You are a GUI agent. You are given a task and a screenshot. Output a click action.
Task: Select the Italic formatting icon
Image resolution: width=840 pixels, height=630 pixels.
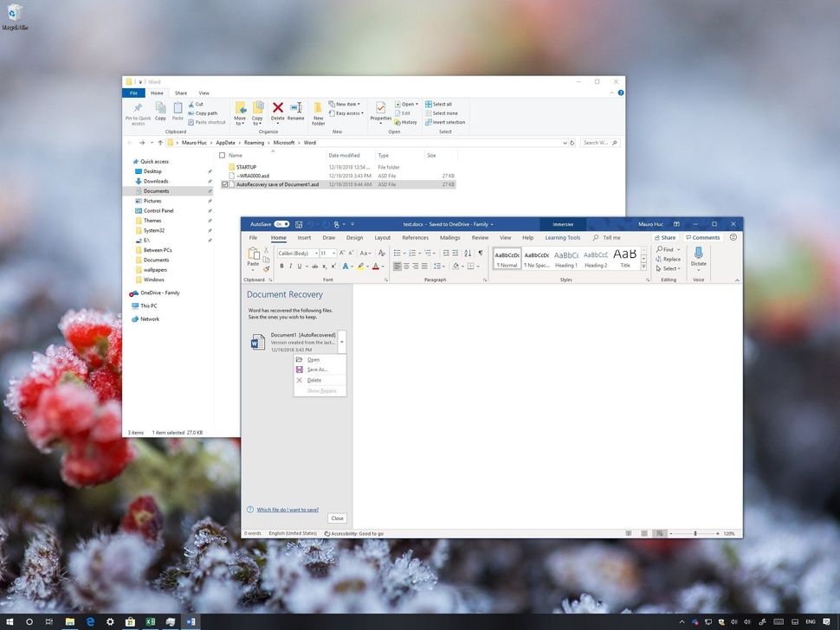coord(291,266)
